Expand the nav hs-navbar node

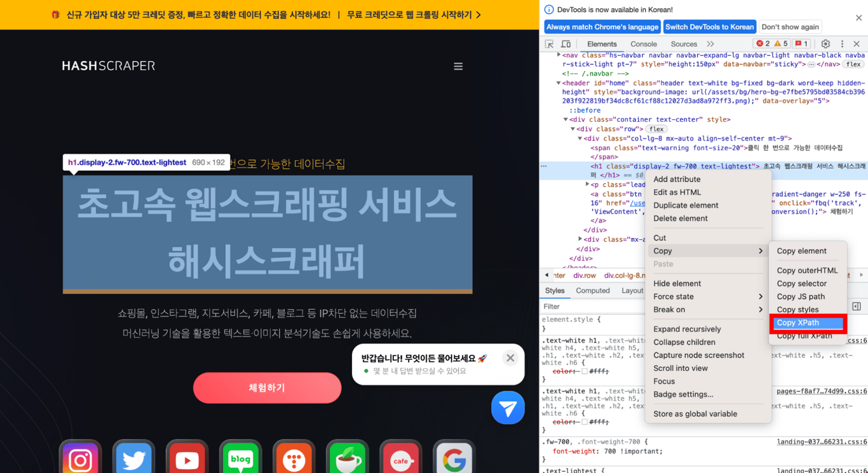tap(559, 55)
